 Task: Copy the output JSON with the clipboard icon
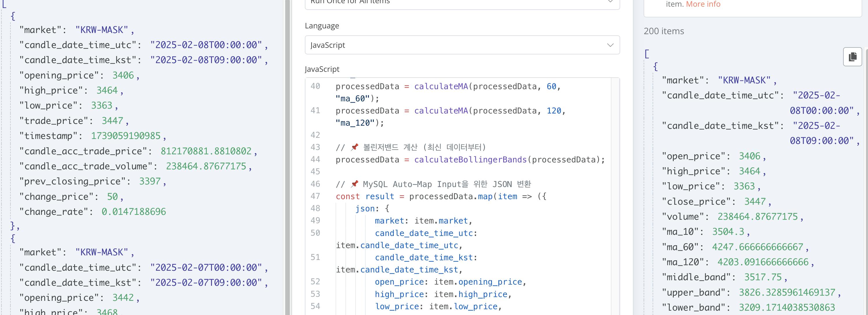[x=852, y=56]
